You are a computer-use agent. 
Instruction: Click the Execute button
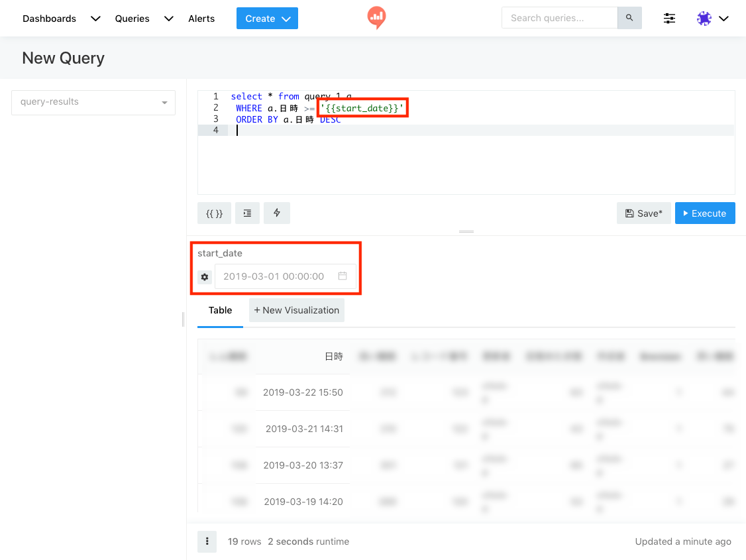704,213
